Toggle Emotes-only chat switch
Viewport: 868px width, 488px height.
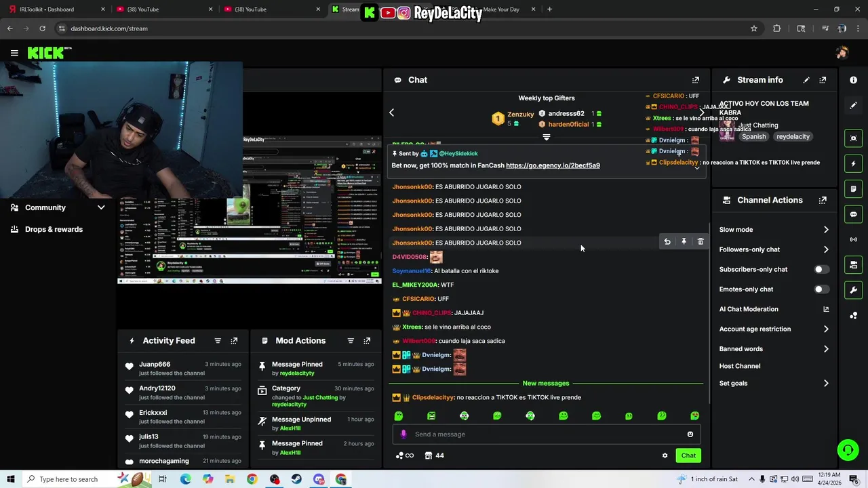pos(821,289)
